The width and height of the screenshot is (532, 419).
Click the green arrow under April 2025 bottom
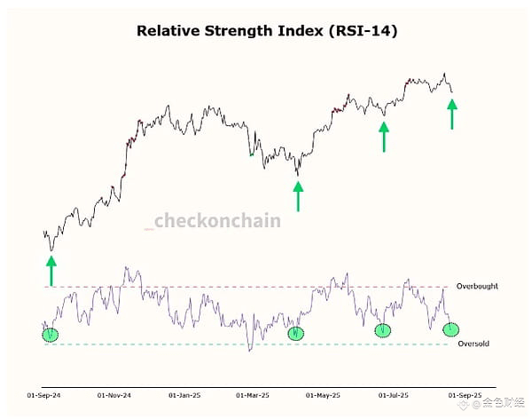tap(298, 196)
